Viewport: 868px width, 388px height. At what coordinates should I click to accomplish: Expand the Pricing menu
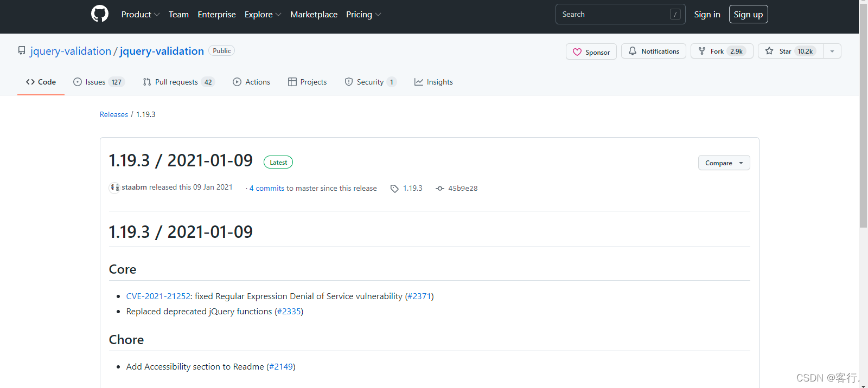[x=363, y=14]
